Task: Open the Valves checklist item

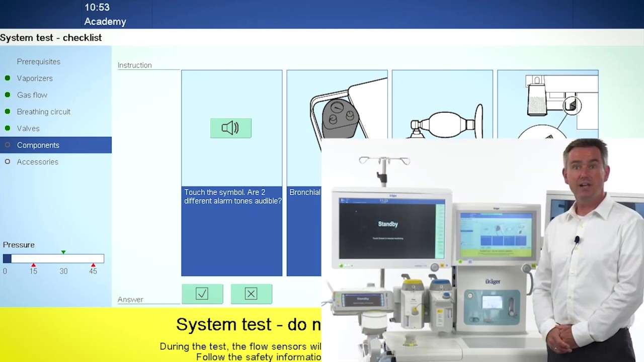Action: tap(28, 128)
